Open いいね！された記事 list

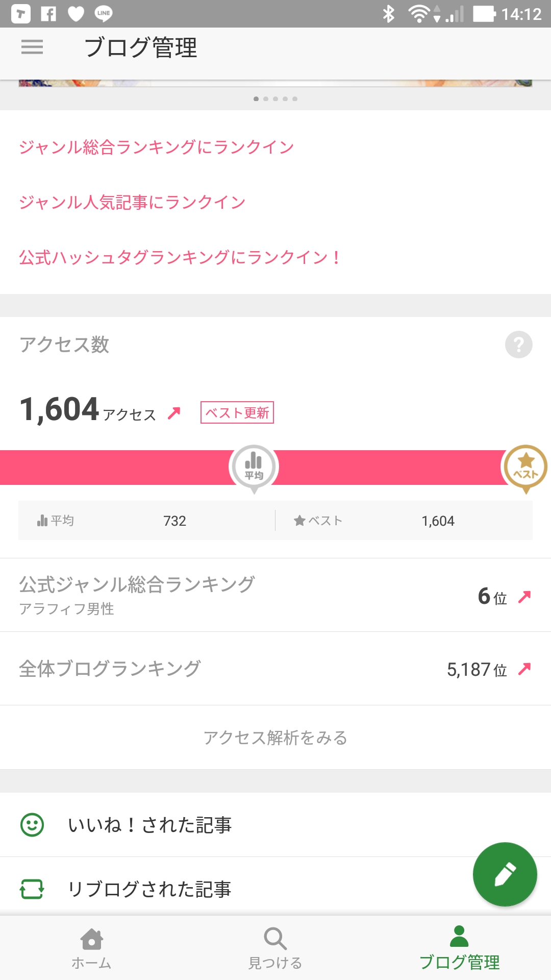pos(150,825)
